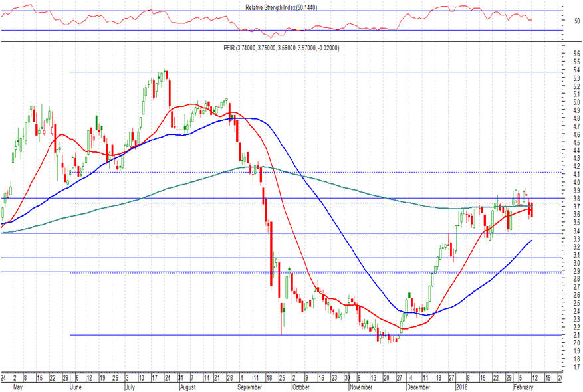
Task: Select the top blue resistance line near 5.4
Action: tap(332, 72)
